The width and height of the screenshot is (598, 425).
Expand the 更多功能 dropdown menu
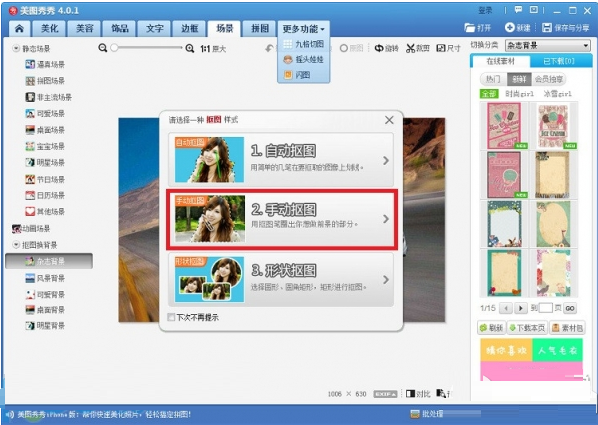tap(304, 29)
